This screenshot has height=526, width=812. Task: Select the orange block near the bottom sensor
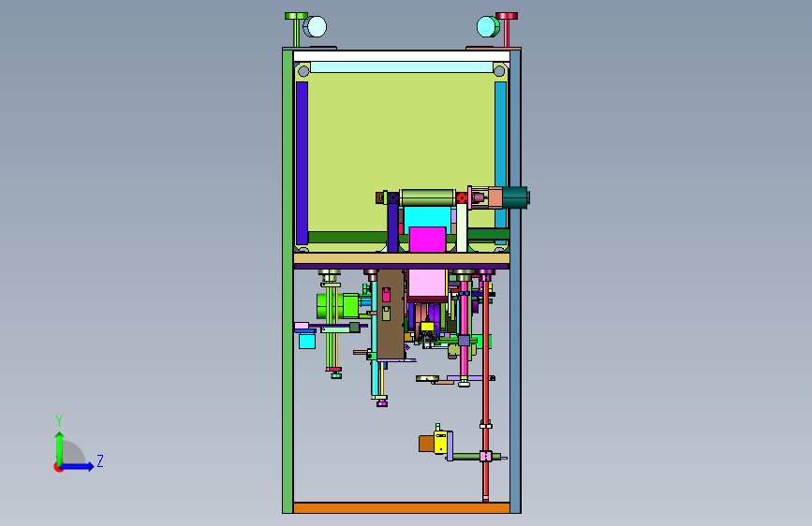[426, 444]
